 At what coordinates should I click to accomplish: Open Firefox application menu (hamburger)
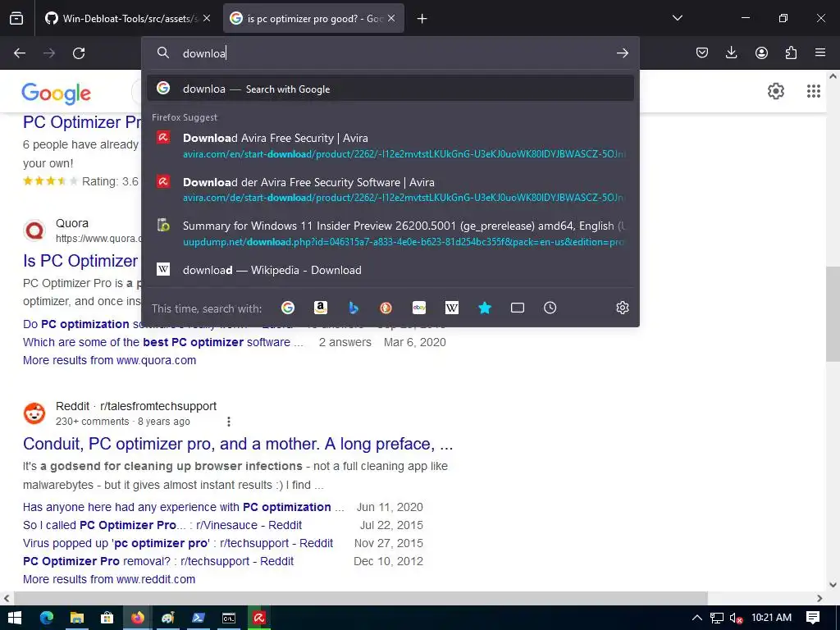click(820, 52)
